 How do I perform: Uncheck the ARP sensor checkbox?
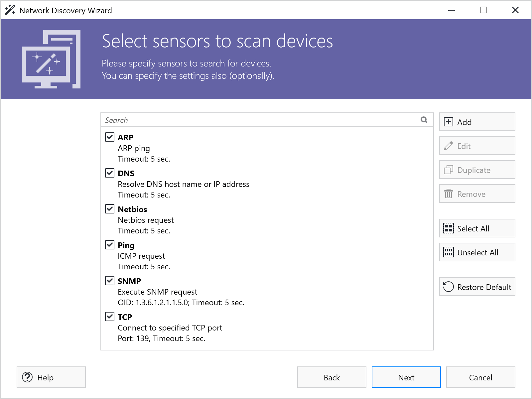[110, 137]
